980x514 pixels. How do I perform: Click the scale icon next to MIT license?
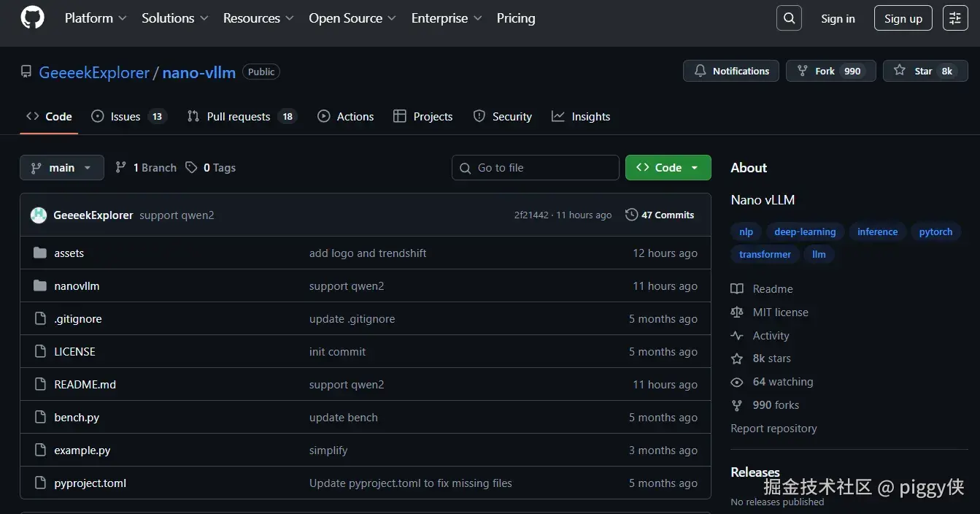[737, 312]
